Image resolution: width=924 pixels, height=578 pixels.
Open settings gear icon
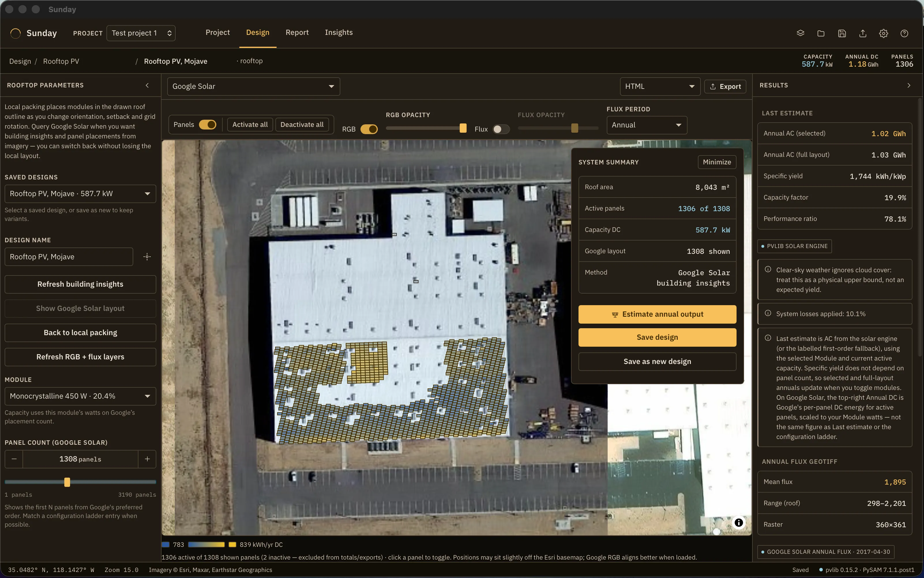(x=884, y=33)
